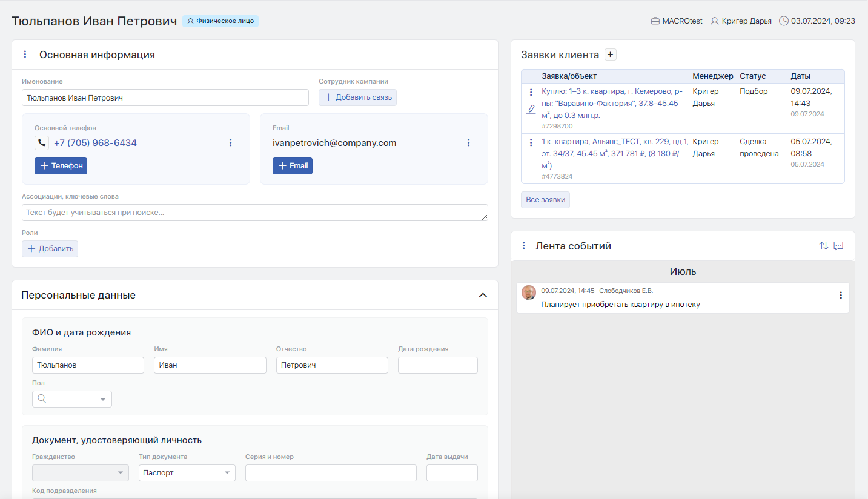Screen dimensions: 868x499
Task: Add a new client request with plus icon
Action: 611,55
